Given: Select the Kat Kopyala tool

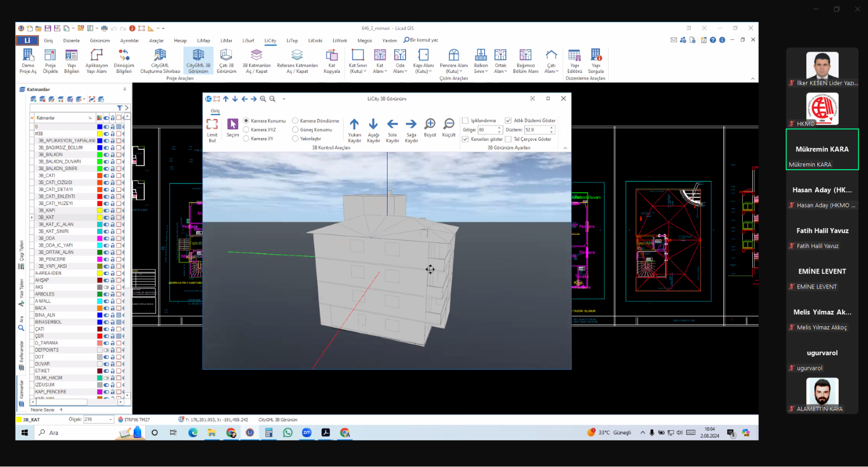Looking at the screenshot, I should tap(332, 61).
